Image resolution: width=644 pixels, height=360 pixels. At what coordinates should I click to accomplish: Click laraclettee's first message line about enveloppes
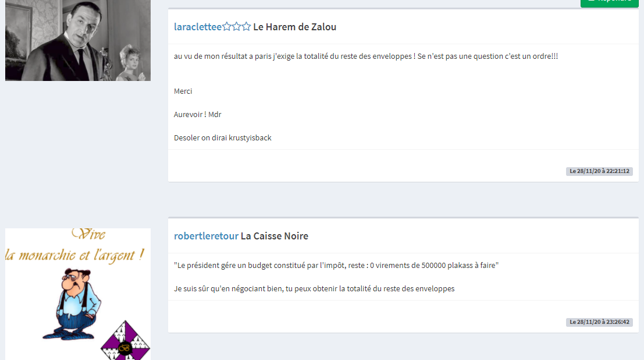click(366, 57)
